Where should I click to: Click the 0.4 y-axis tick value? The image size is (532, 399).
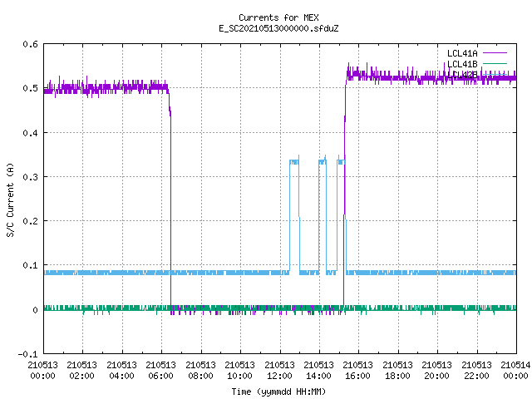click(x=30, y=133)
